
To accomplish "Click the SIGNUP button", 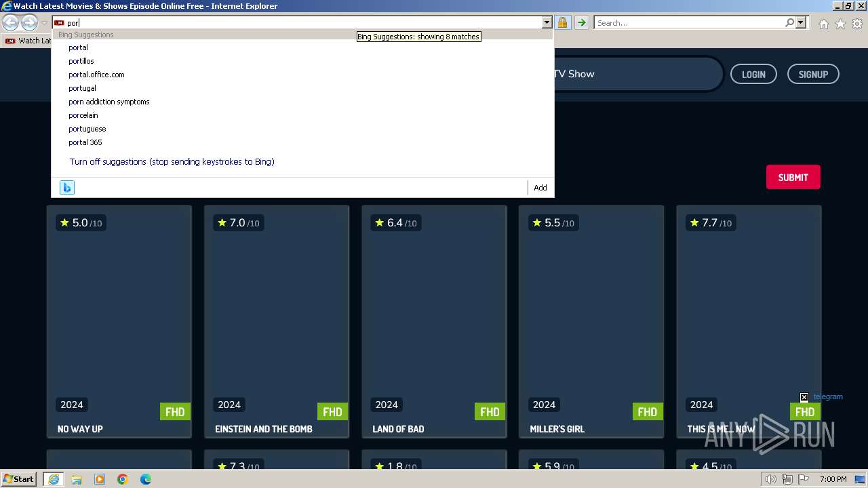I will point(813,75).
